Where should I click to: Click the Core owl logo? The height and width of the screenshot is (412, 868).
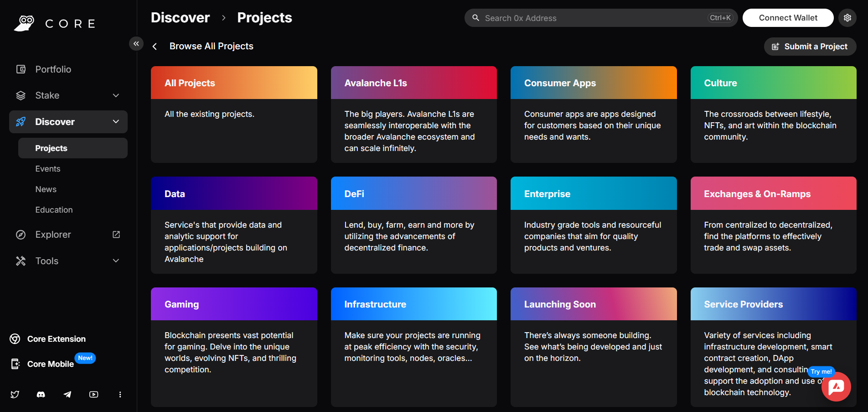(x=24, y=23)
